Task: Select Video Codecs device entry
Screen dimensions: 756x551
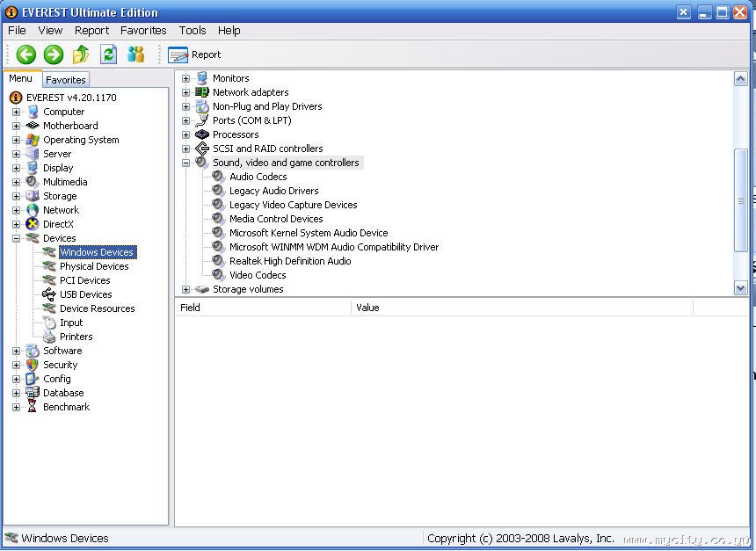Action: 258,275
